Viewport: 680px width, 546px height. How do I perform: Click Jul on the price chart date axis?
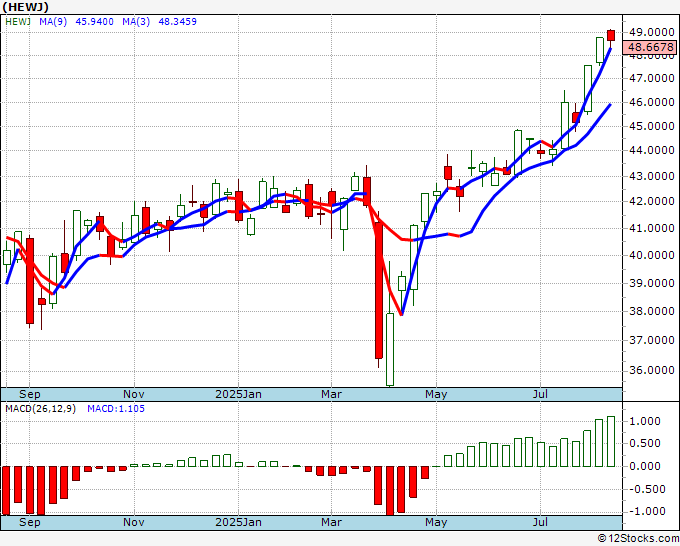pos(541,394)
